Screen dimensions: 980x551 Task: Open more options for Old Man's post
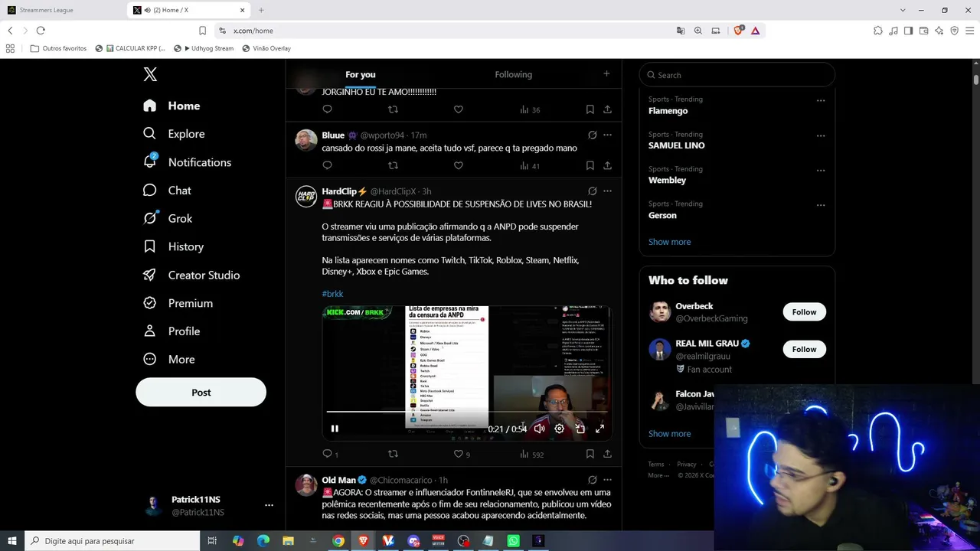(x=607, y=480)
